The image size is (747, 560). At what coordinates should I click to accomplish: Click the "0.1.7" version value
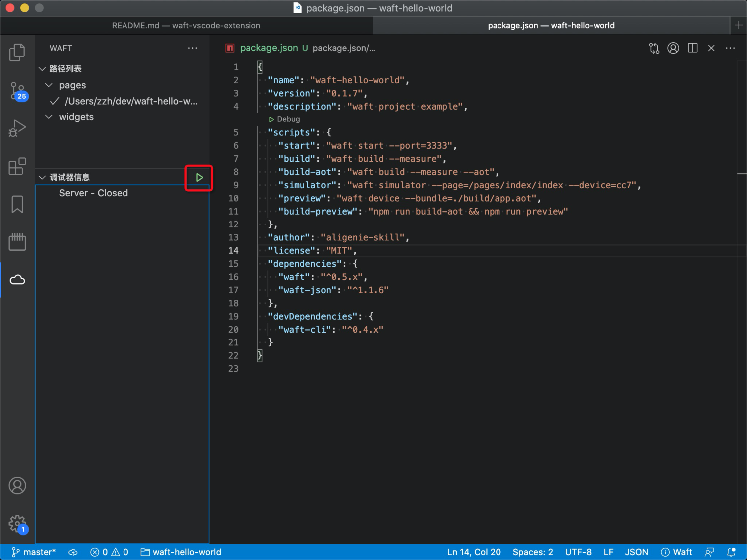pos(344,94)
